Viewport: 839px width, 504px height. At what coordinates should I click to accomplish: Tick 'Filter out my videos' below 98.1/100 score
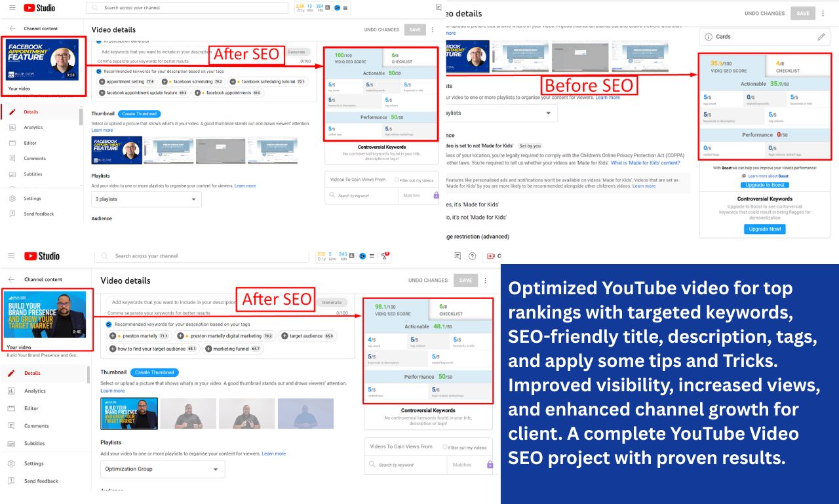tap(445, 447)
